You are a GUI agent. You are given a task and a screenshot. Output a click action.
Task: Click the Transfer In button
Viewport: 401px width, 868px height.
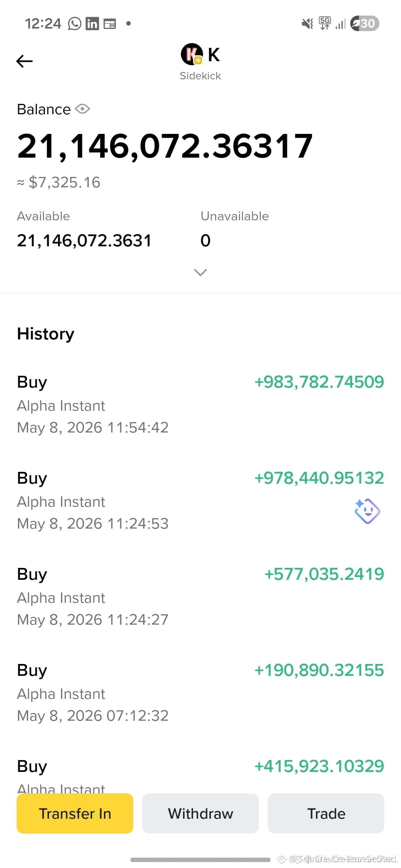(x=75, y=813)
